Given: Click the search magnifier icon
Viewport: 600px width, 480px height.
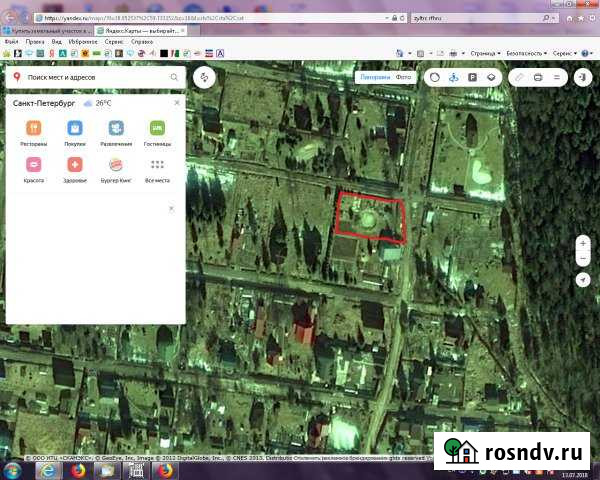Looking at the screenshot, I should point(174,77).
